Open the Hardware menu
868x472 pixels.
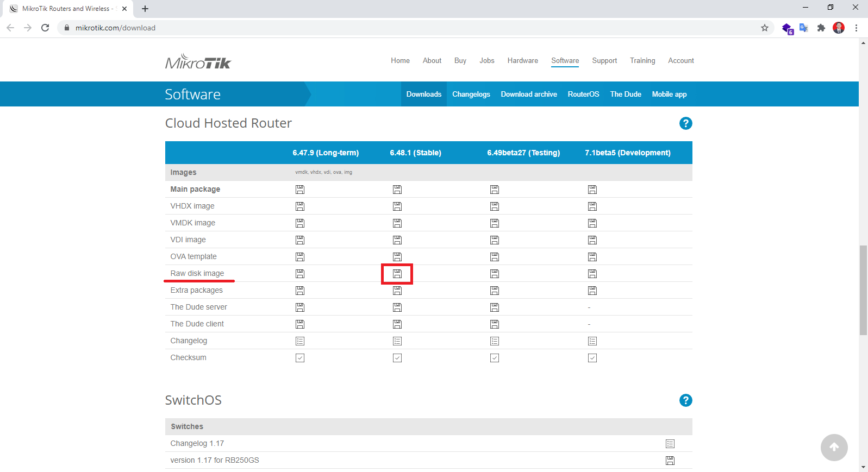523,60
